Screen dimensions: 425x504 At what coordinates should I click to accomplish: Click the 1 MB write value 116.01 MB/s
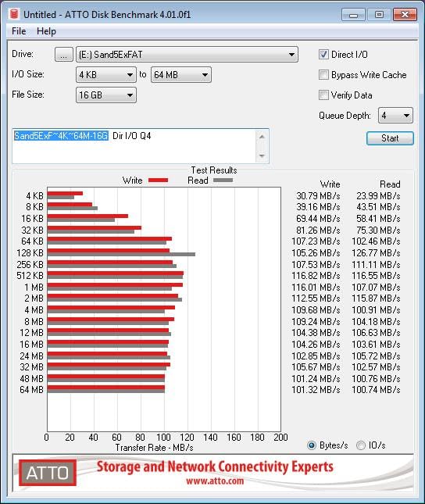tap(316, 287)
